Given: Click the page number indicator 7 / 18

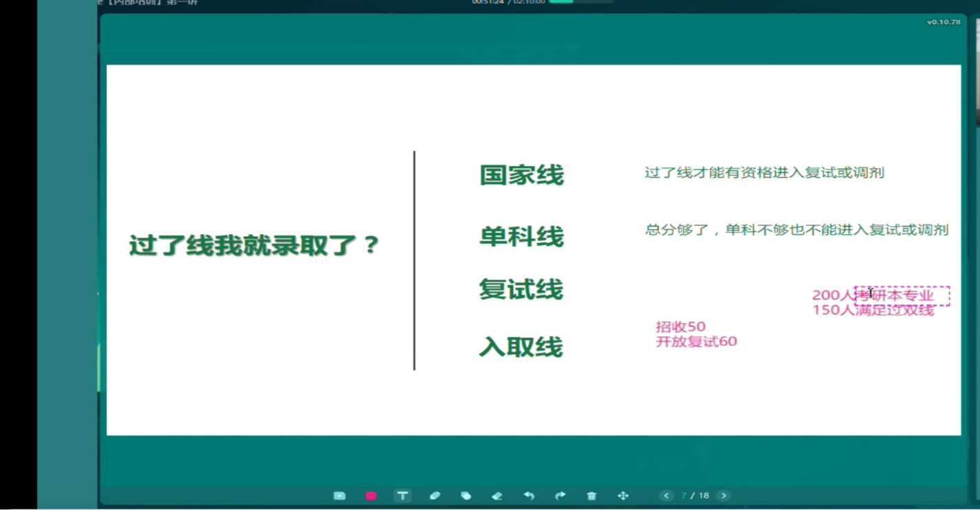Looking at the screenshot, I should 695,496.
